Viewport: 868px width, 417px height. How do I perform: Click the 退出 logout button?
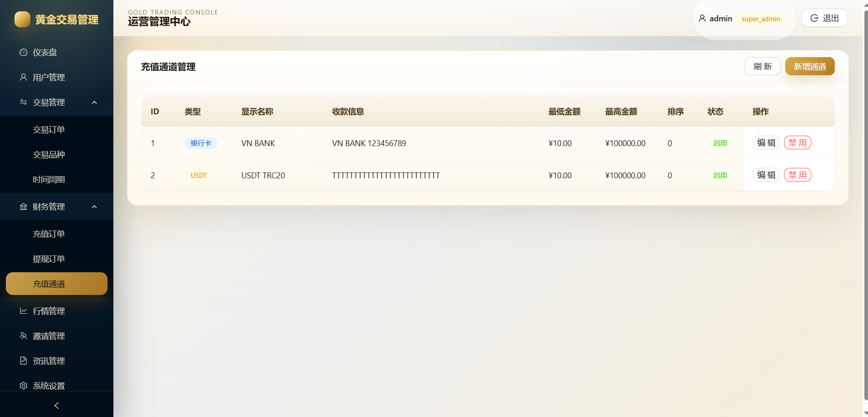coord(824,18)
